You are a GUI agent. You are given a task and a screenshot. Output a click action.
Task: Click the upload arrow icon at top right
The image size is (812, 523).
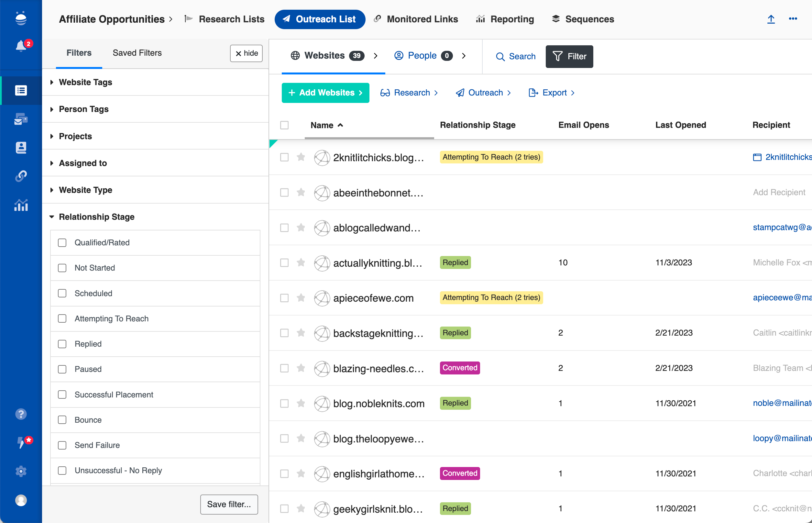coord(771,19)
